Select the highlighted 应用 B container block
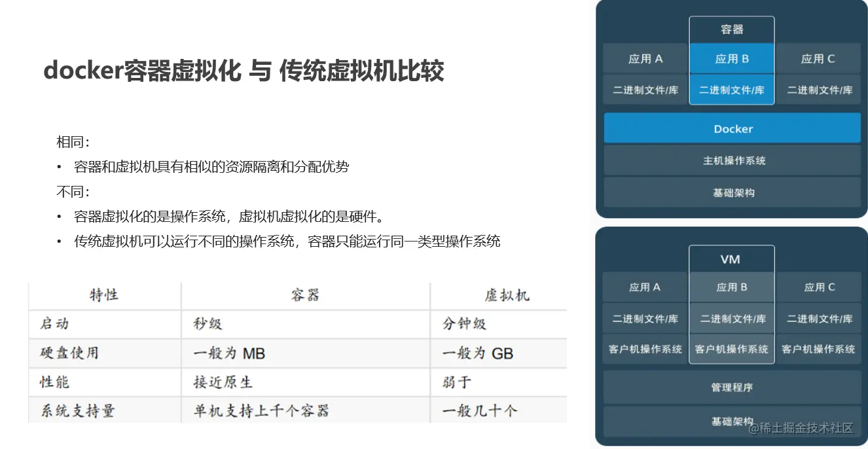 click(x=731, y=58)
